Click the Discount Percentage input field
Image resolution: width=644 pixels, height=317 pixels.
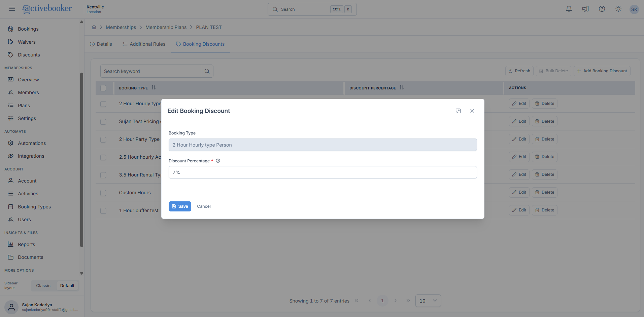(323, 172)
